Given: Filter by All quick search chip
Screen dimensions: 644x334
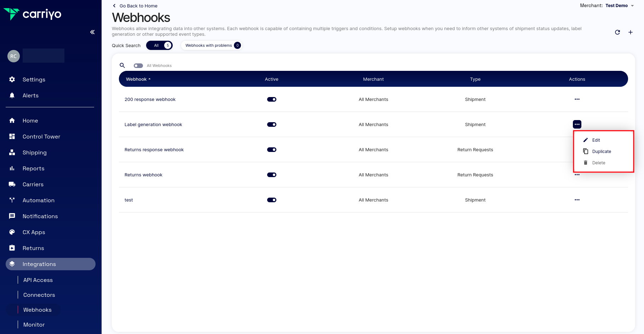Looking at the screenshot, I should tap(159, 45).
